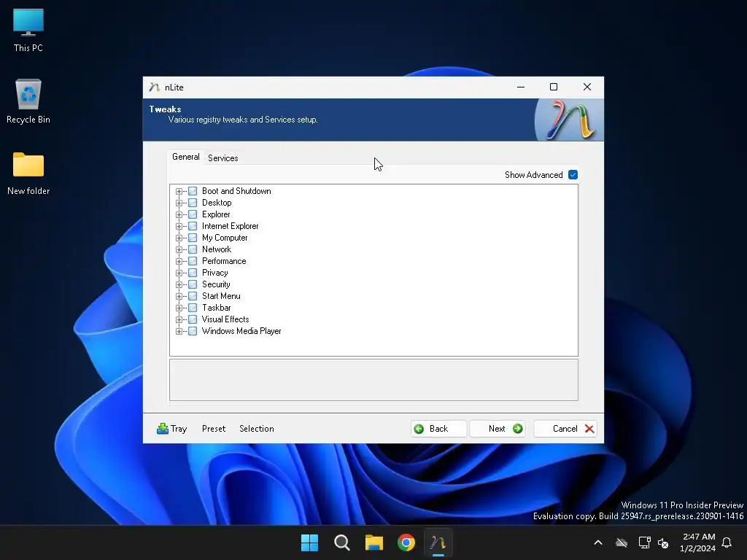Click the muted volume tray icon
Screen dimensions: 747x560
[x=662, y=542]
